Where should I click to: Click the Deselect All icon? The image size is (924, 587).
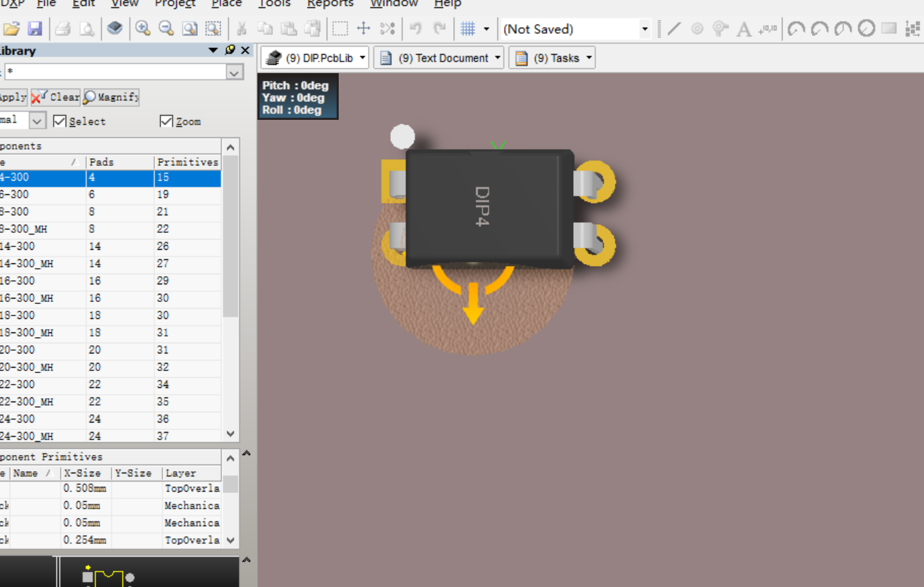[387, 28]
